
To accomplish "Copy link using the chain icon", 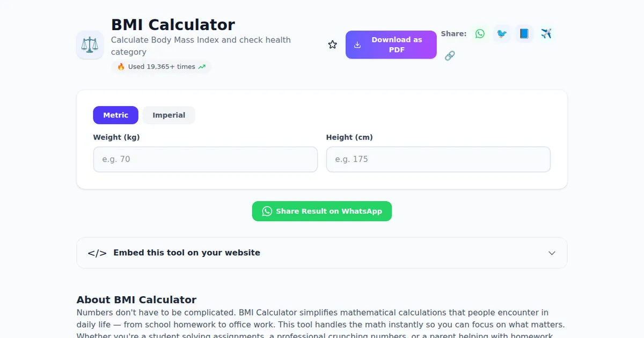I will click(x=450, y=55).
